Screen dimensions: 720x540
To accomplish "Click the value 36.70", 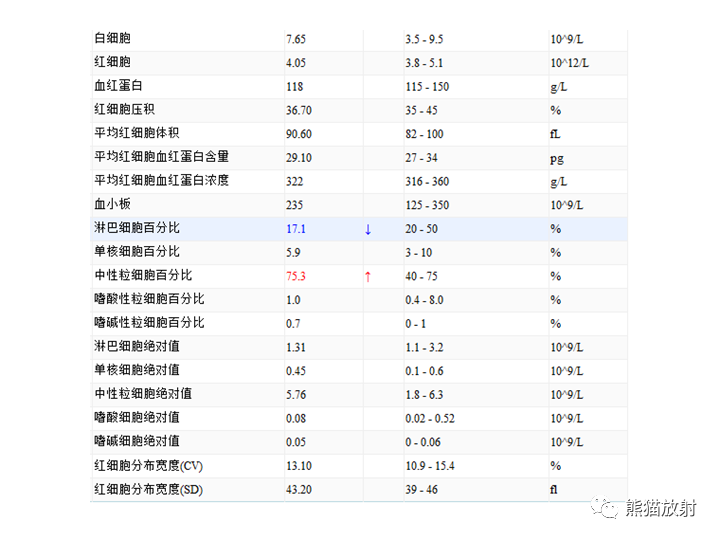I will (x=298, y=111).
